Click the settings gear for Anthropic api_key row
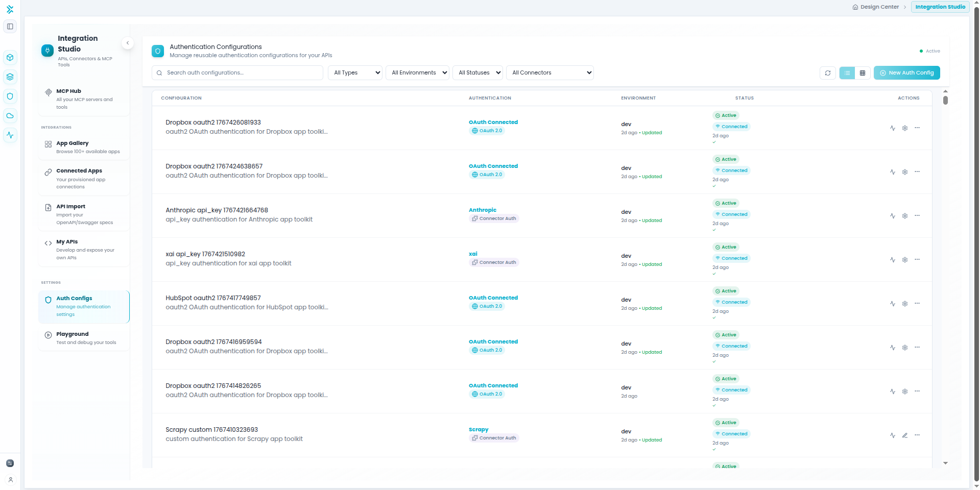The image size is (980, 490). point(904,216)
